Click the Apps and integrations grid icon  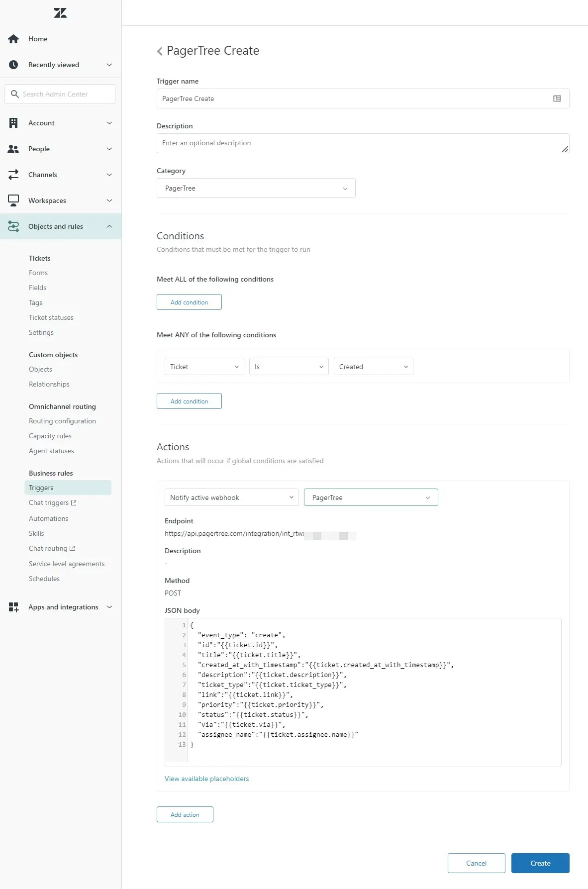[13, 607]
